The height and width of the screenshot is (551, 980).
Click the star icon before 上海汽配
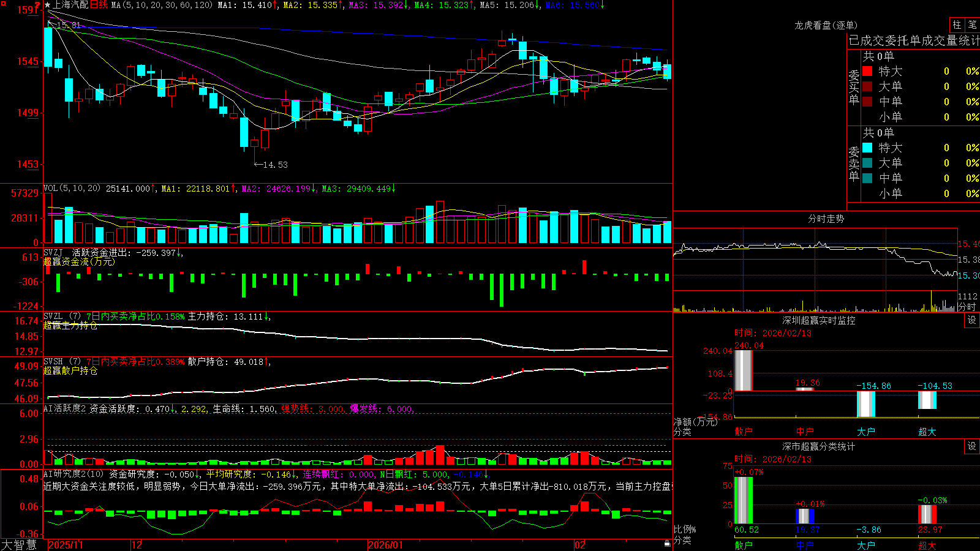48,5
